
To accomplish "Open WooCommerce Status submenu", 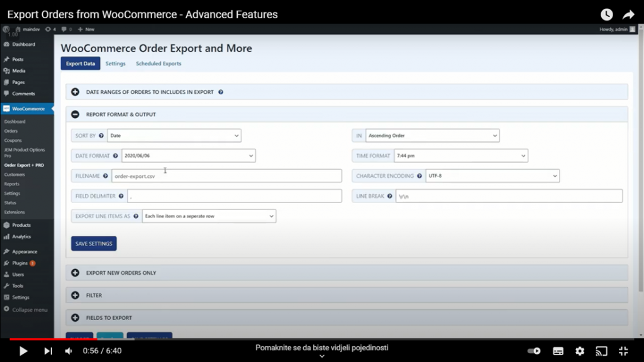I will pos(10,203).
